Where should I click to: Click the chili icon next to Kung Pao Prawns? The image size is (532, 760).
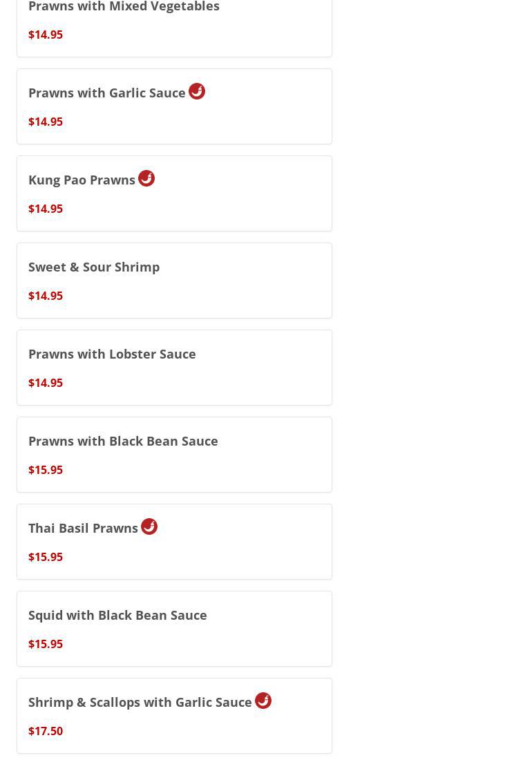pyautogui.click(x=146, y=178)
